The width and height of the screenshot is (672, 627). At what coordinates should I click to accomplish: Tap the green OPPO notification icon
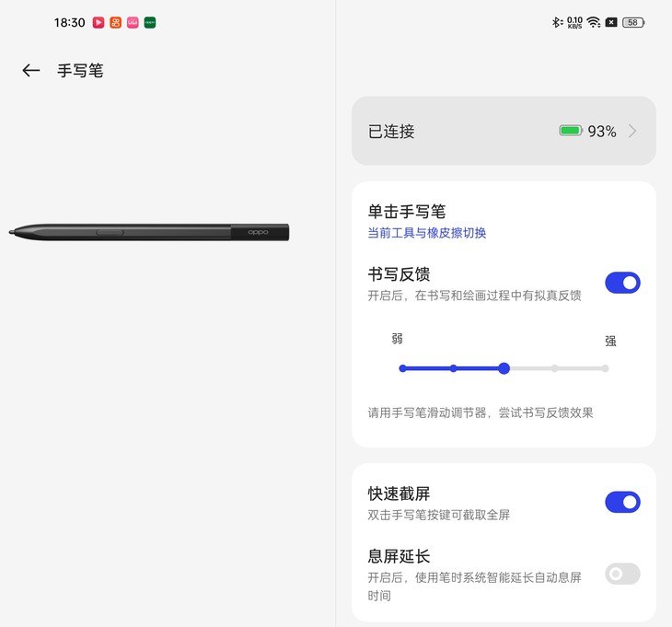click(x=150, y=22)
